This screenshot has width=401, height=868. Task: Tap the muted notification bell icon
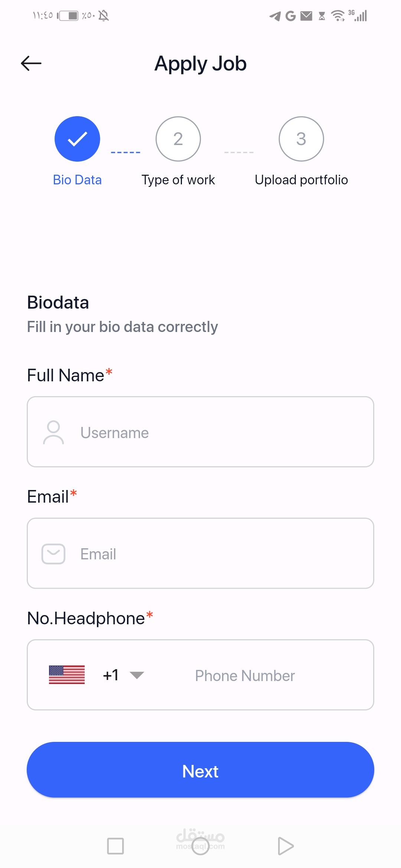104,16
